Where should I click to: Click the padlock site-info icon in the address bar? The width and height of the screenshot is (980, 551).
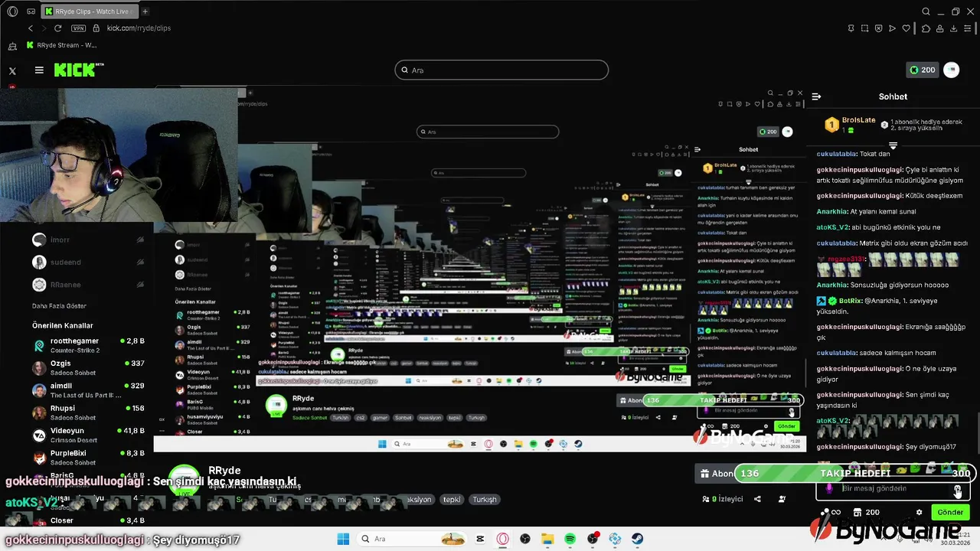tap(96, 28)
